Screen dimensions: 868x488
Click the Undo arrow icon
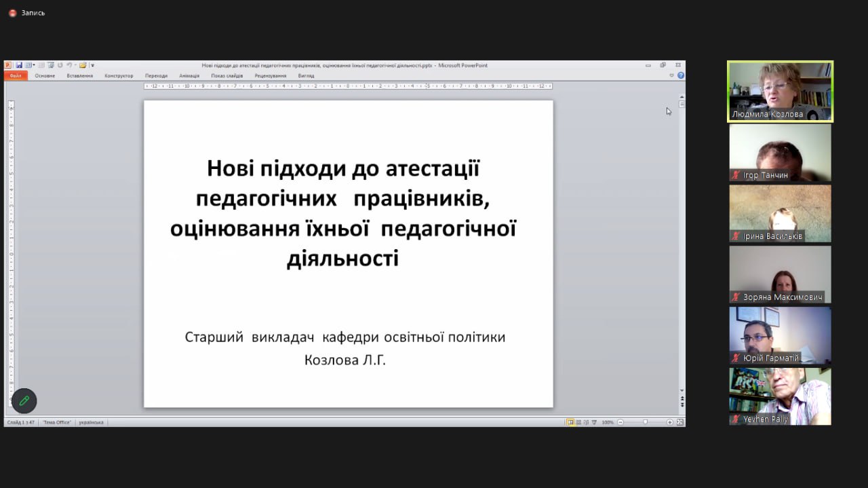(x=69, y=65)
